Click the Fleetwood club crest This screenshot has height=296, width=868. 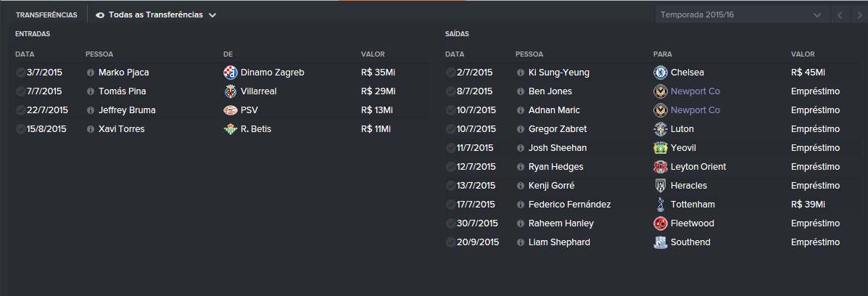click(660, 223)
